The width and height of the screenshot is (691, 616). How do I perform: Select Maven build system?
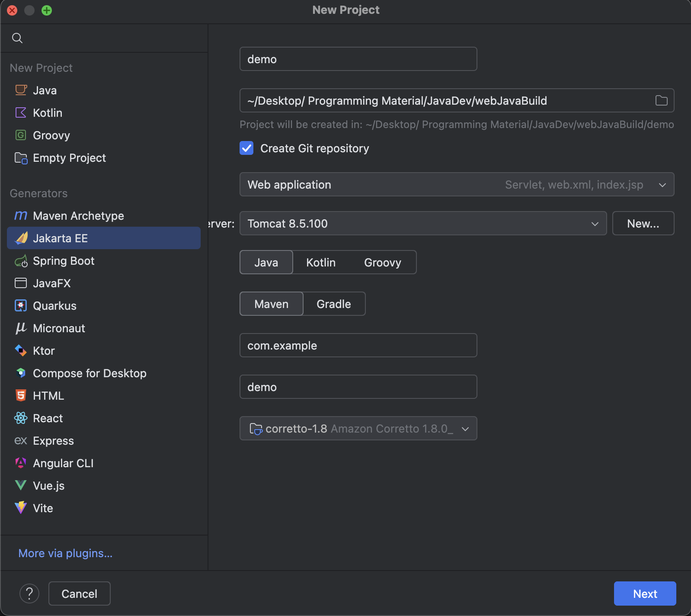(272, 304)
